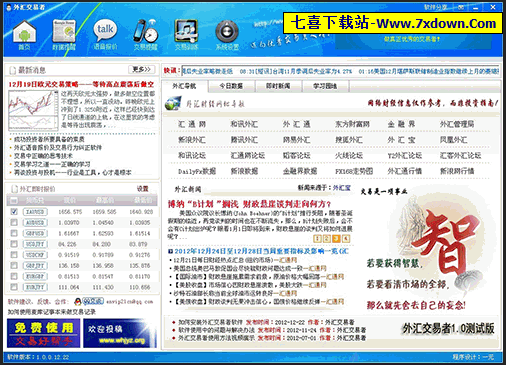The height and width of the screenshot is (365, 506).
Task: Switch to the 今日数据 tab
Action: (x=231, y=86)
